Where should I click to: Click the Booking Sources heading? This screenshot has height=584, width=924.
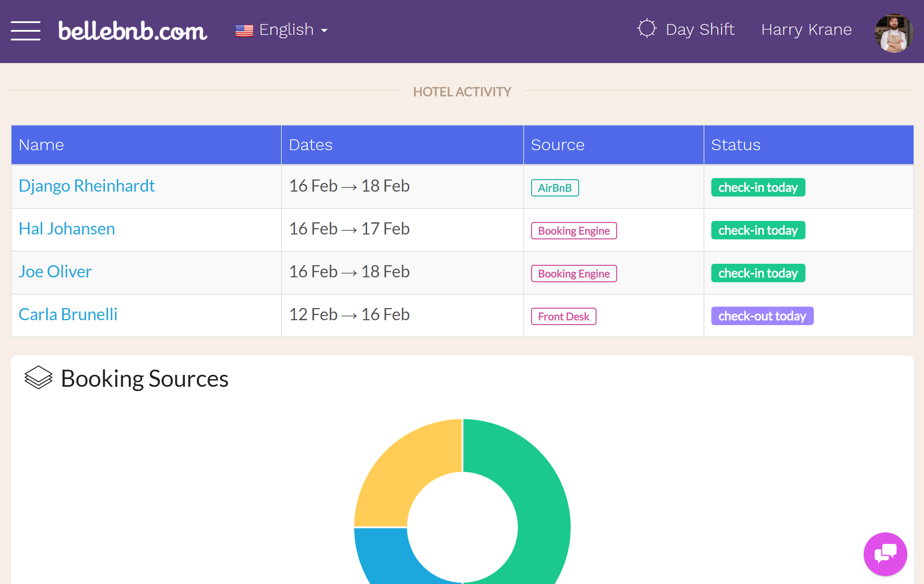point(145,378)
